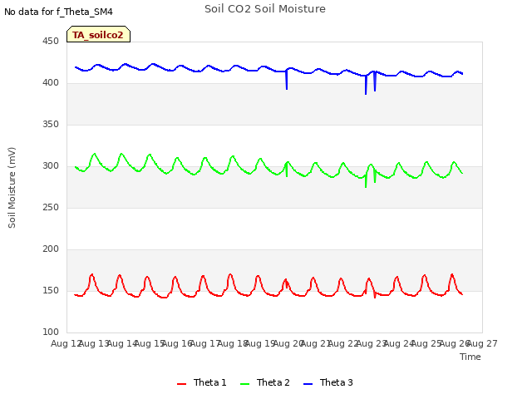Click the 250 y-axis tick label

click(x=51, y=208)
